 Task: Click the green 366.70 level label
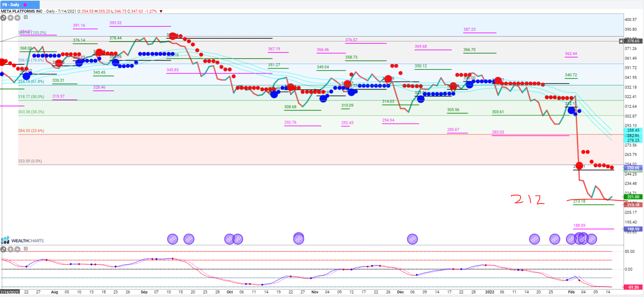[x=470, y=50]
